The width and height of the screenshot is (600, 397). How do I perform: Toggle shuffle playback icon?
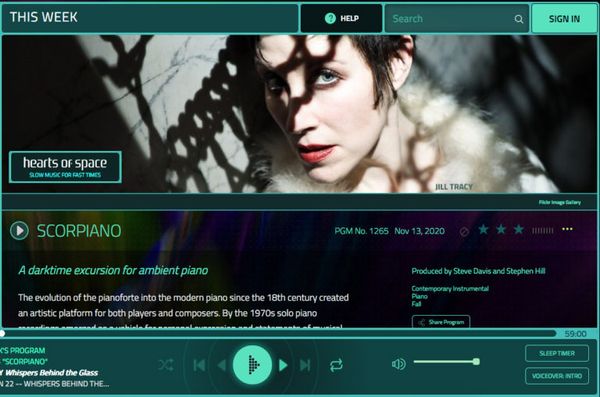[166, 365]
